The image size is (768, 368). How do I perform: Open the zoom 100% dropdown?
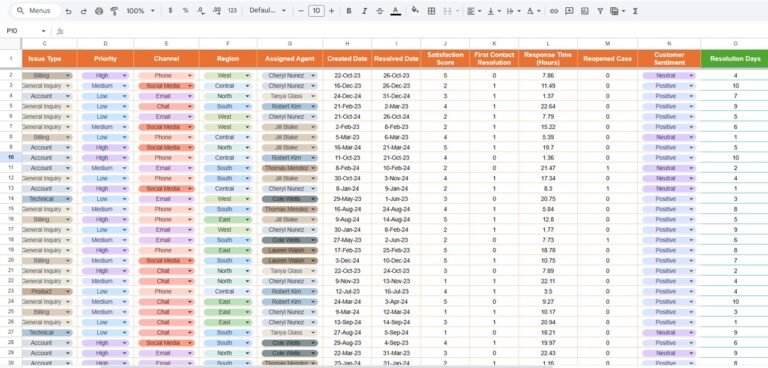[x=140, y=11]
